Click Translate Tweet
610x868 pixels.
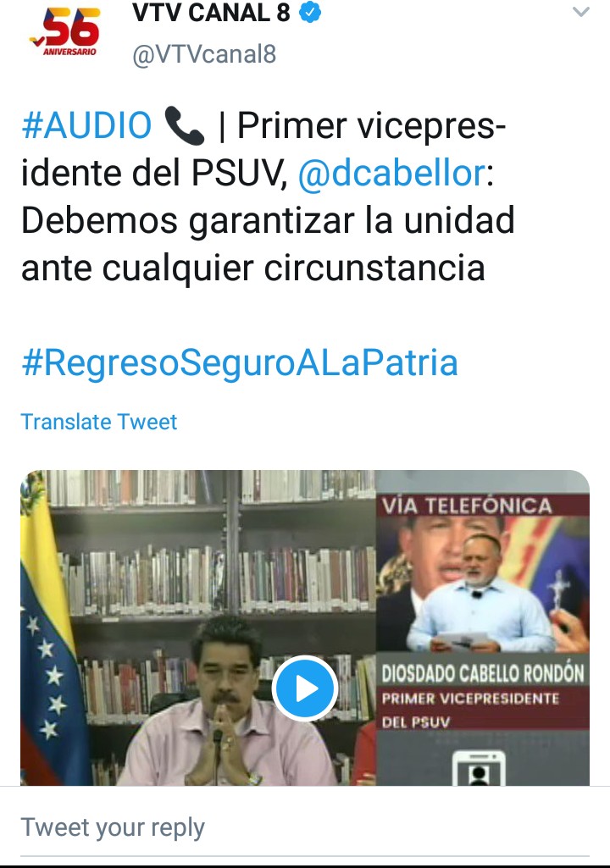point(99,423)
